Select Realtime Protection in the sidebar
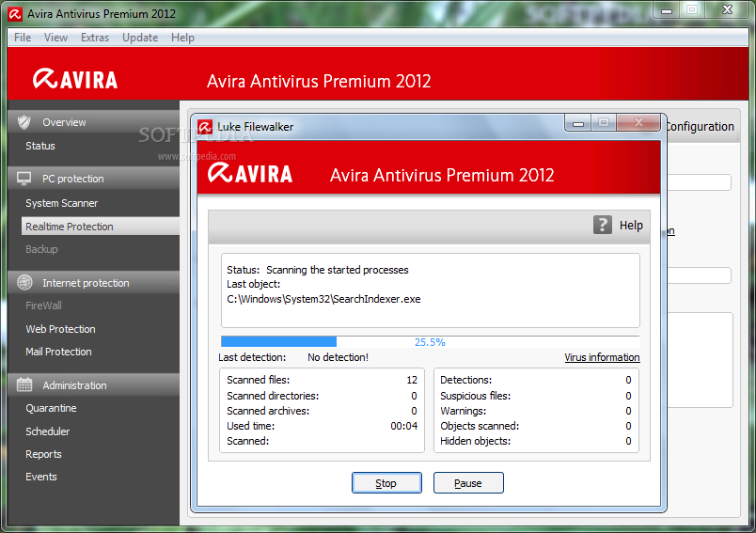The image size is (756, 533). [101, 226]
